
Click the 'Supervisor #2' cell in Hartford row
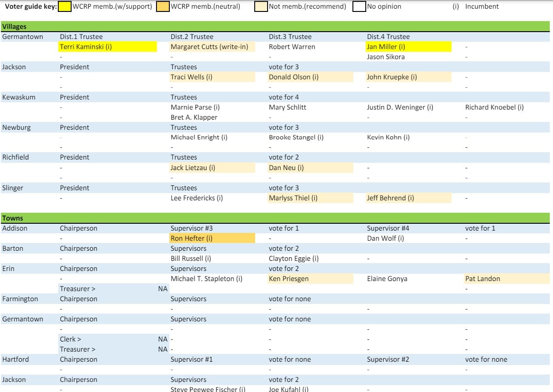388,359
